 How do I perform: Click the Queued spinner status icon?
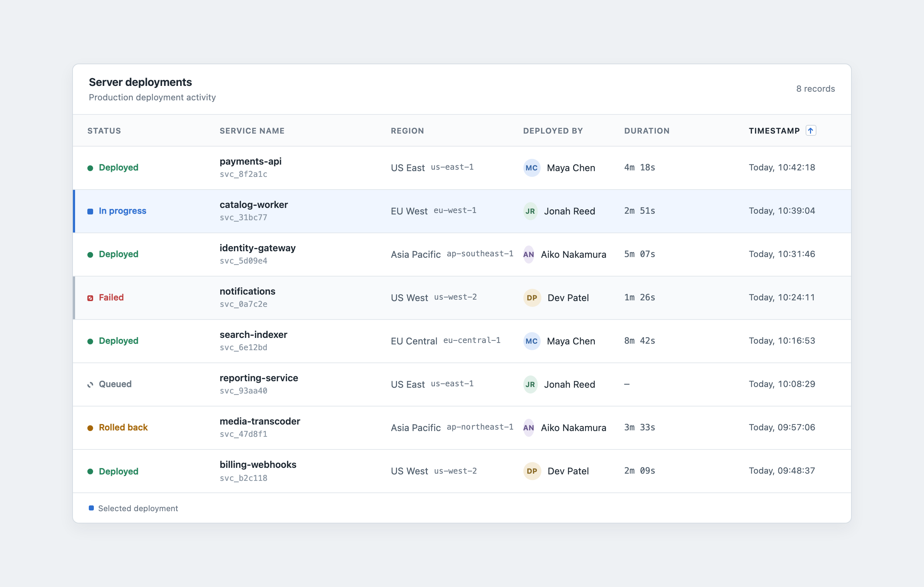click(x=90, y=385)
